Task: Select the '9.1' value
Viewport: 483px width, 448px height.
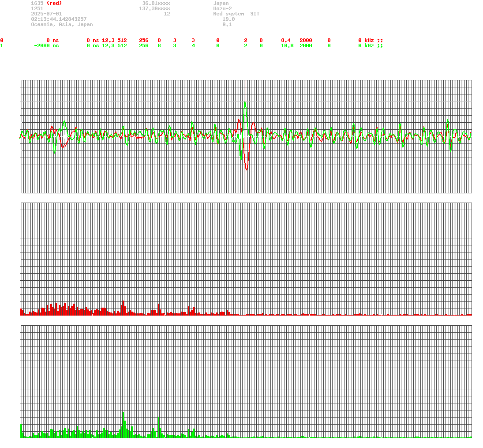Action: [227, 24]
